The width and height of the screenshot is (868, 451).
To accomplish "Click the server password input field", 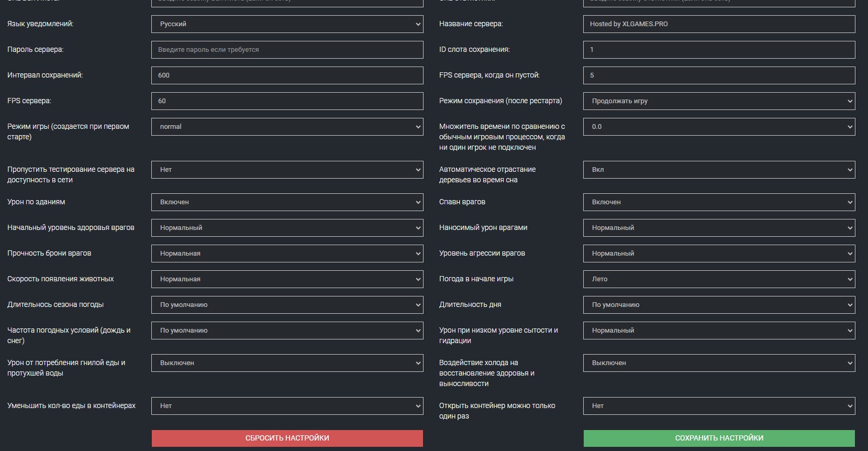I will point(287,50).
